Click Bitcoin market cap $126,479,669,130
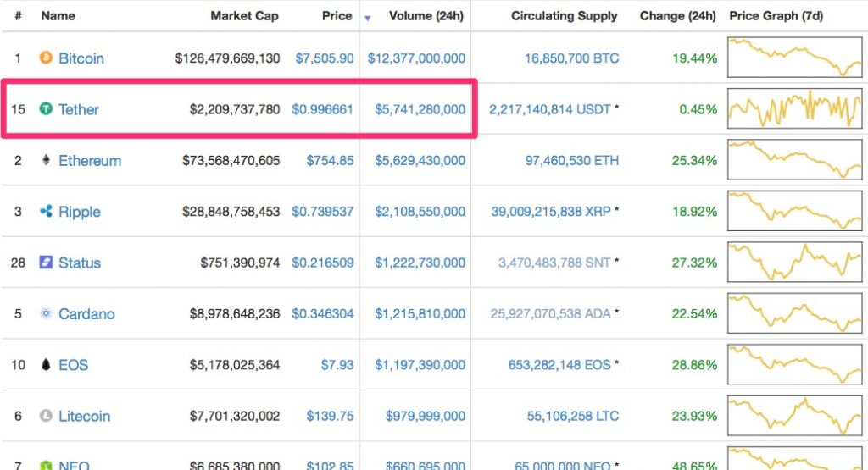The width and height of the screenshot is (868, 470). [227, 58]
